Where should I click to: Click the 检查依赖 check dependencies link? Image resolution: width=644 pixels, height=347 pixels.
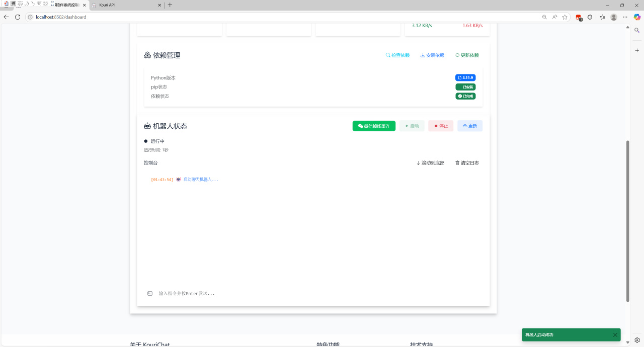point(397,55)
